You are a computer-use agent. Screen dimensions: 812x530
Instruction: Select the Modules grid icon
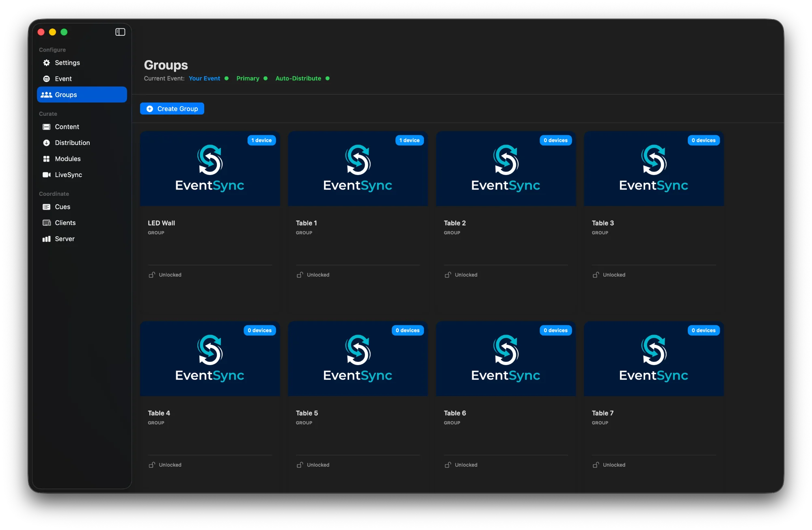[46, 158]
